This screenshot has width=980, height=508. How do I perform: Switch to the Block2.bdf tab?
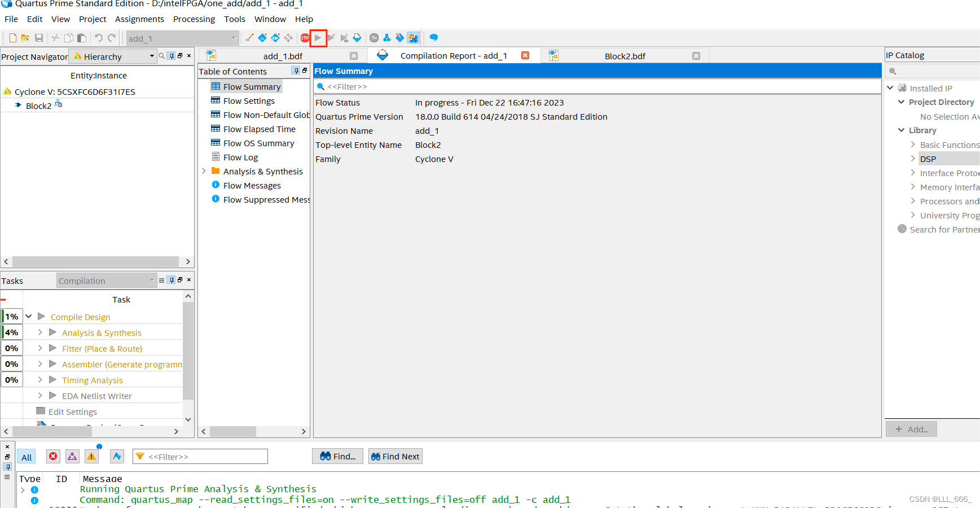(x=625, y=56)
